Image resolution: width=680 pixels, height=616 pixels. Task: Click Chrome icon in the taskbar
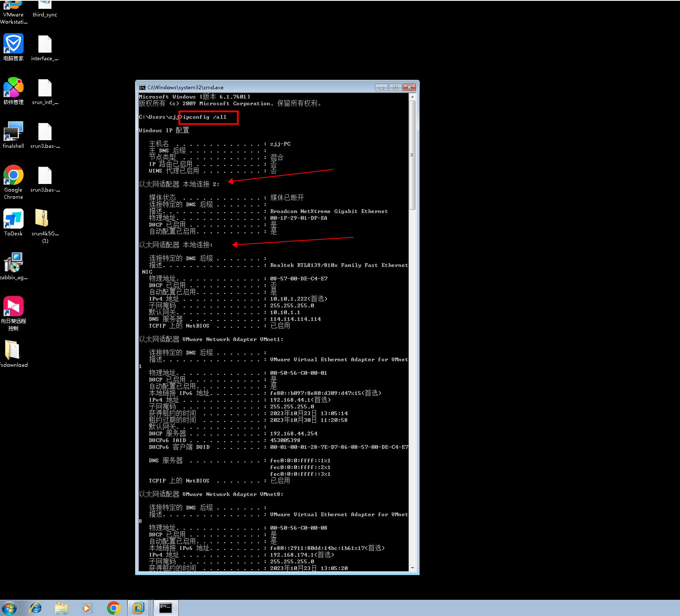point(113,608)
